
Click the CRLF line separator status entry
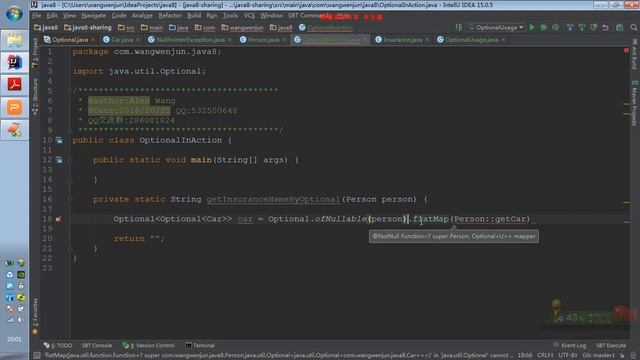click(545, 356)
